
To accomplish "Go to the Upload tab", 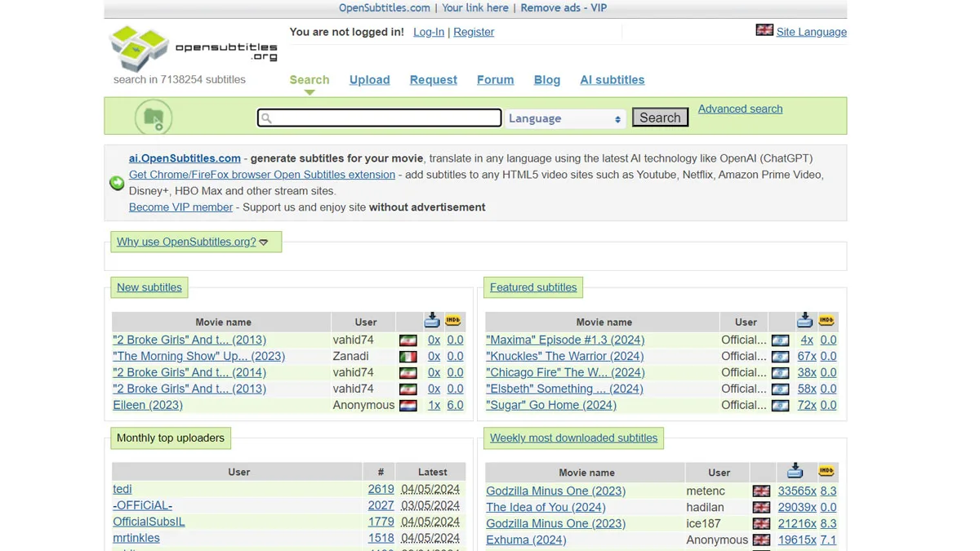I will click(369, 80).
